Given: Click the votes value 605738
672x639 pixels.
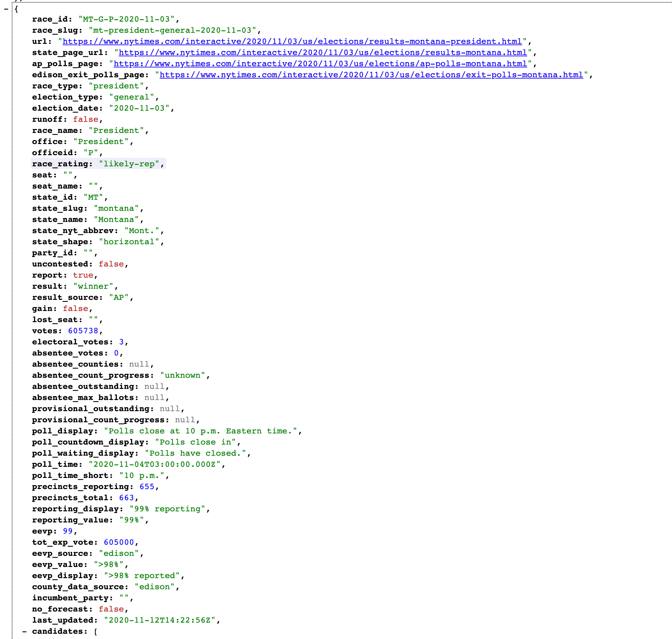Looking at the screenshot, I should coord(83,331).
